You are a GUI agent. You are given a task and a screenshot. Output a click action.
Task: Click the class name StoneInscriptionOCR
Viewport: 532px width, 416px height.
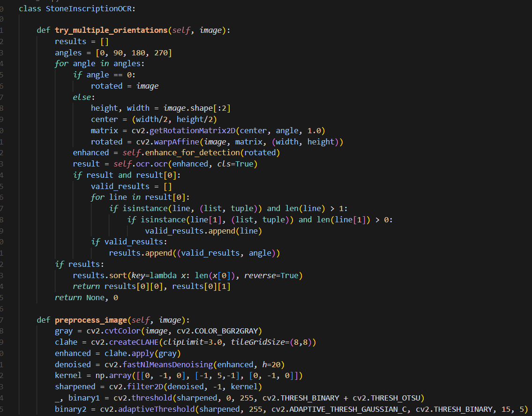pyautogui.click(x=89, y=9)
